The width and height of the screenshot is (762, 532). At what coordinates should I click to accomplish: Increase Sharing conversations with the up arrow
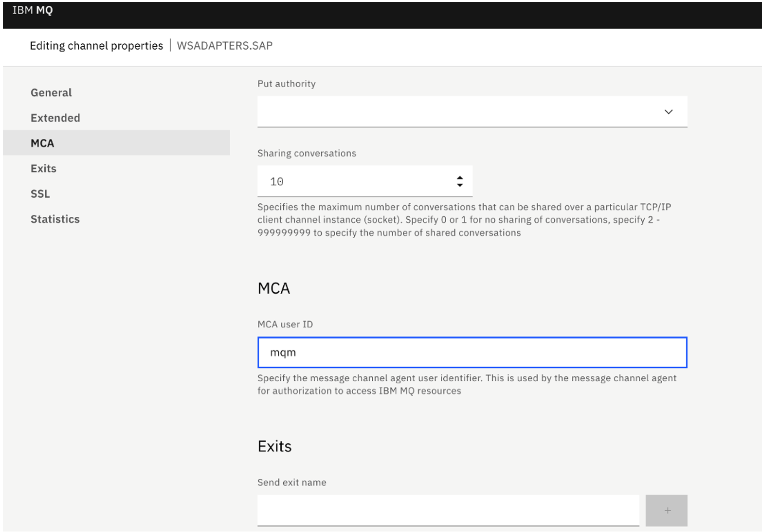tap(460, 177)
